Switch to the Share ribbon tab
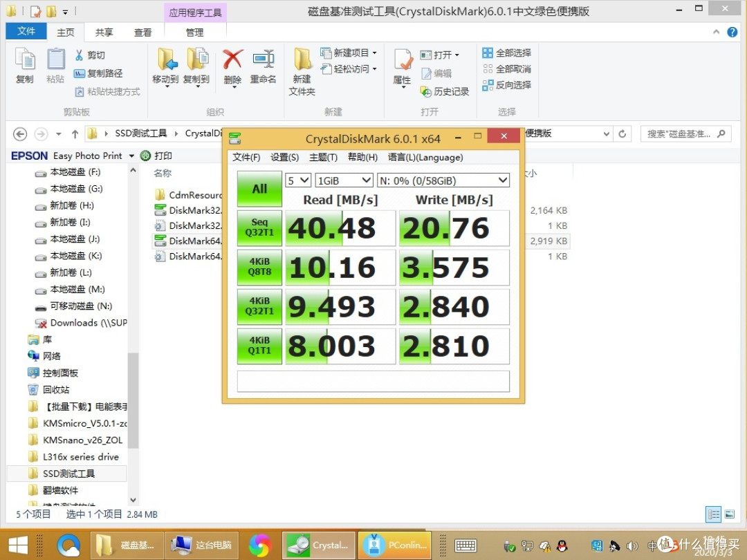Viewport: 747px width, 560px height. (x=104, y=32)
